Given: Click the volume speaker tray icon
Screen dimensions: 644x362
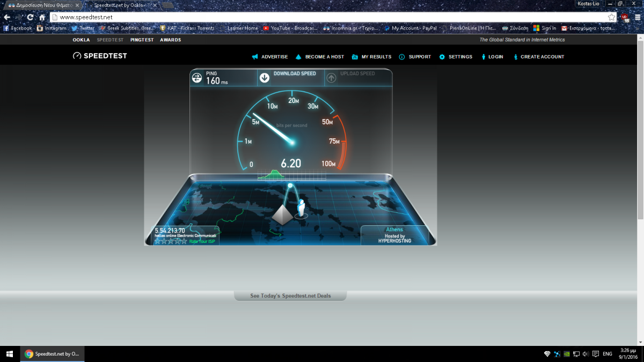Looking at the screenshot, I should tap(585, 354).
